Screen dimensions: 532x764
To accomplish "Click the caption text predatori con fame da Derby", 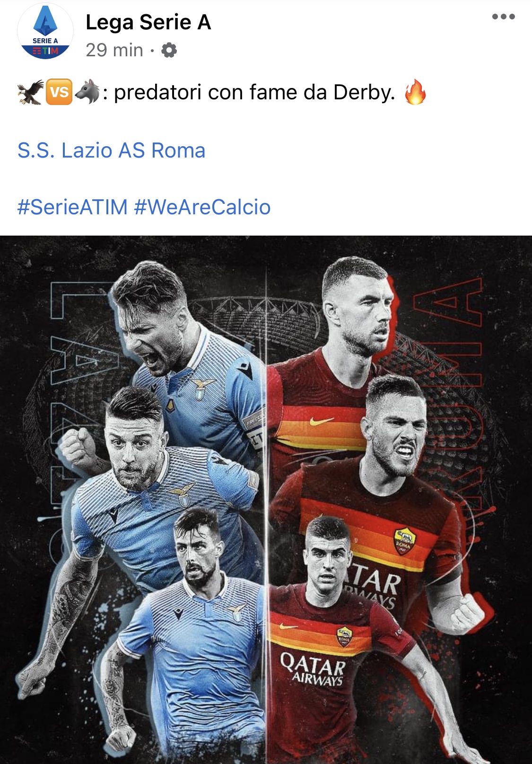I will click(x=254, y=92).
